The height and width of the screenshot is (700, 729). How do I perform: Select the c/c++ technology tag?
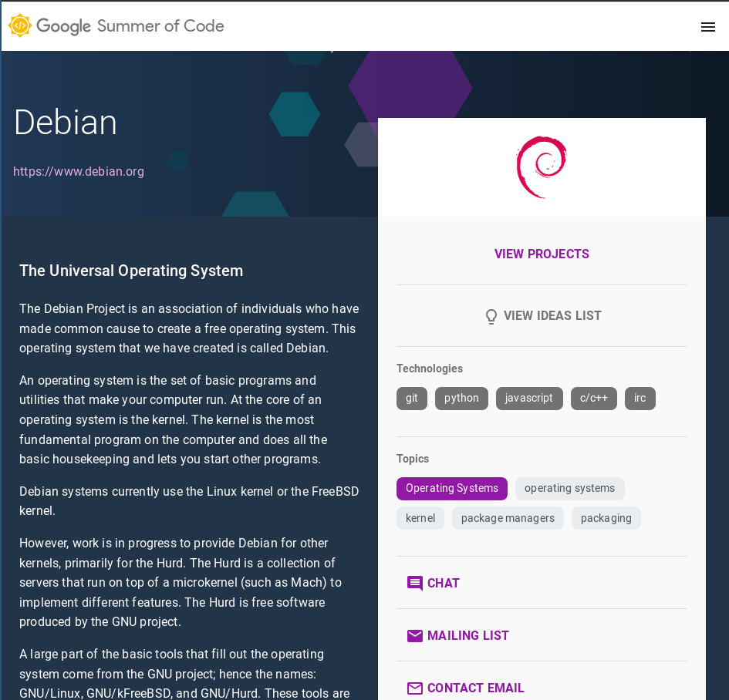[x=594, y=399]
